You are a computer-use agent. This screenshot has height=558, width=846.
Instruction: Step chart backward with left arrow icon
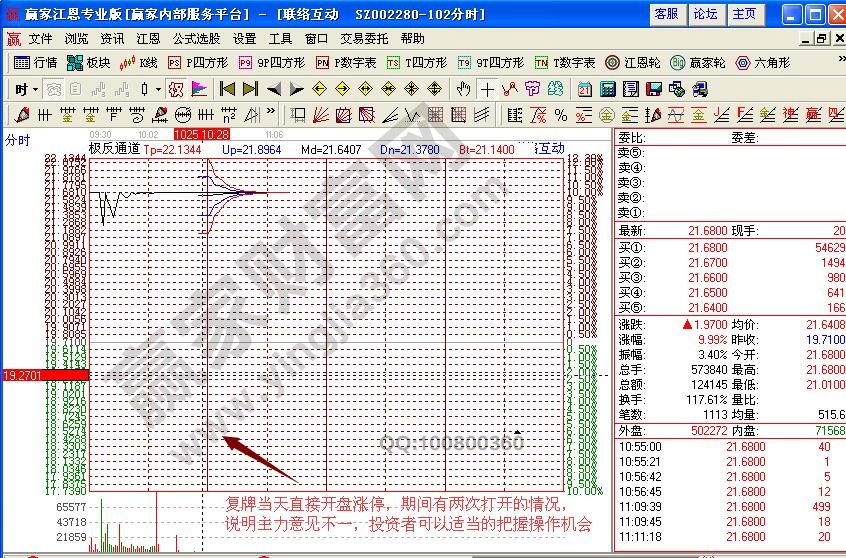tap(274, 89)
